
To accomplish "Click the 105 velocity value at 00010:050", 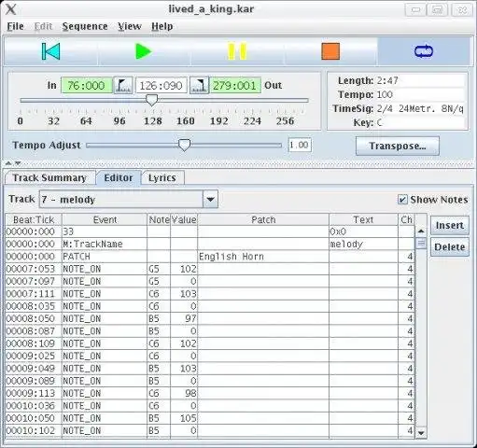I will pos(184,418).
